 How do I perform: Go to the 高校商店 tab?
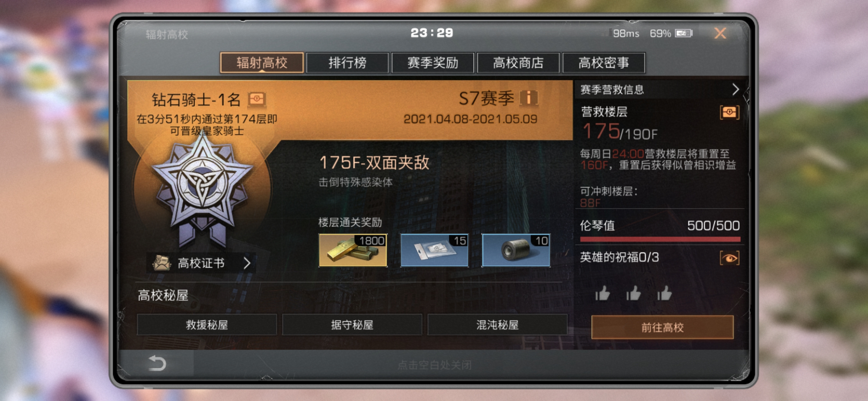click(518, 63)
